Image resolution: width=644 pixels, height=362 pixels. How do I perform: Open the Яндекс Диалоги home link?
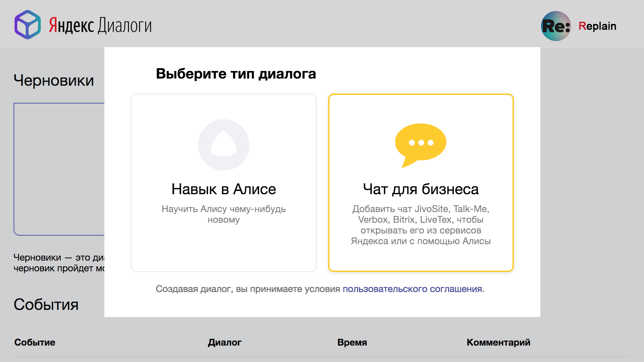click(x=100, y=25)
